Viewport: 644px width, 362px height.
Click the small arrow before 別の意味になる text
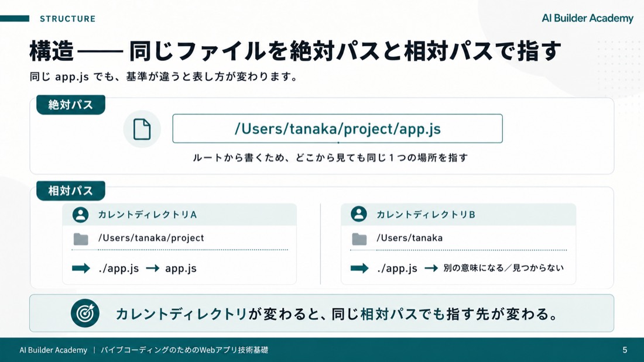point(431,268)
